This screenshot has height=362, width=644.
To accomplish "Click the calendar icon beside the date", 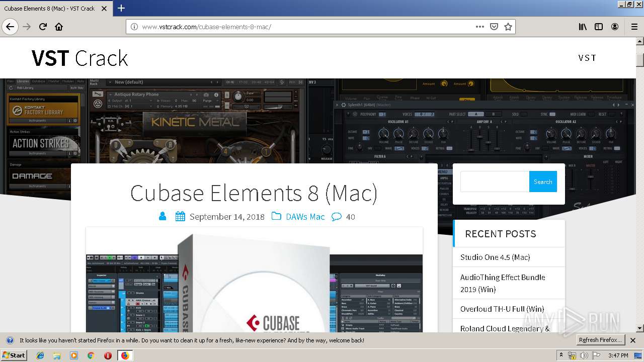I will coord(180,216).
